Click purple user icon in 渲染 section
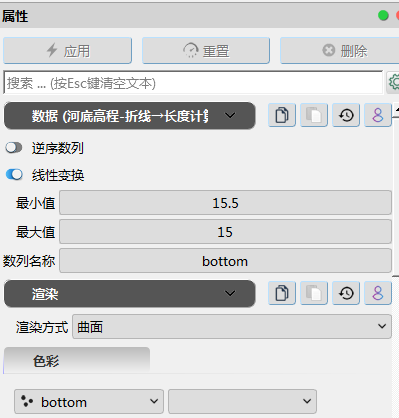This screenshot has height=418, width=399. 378,293
